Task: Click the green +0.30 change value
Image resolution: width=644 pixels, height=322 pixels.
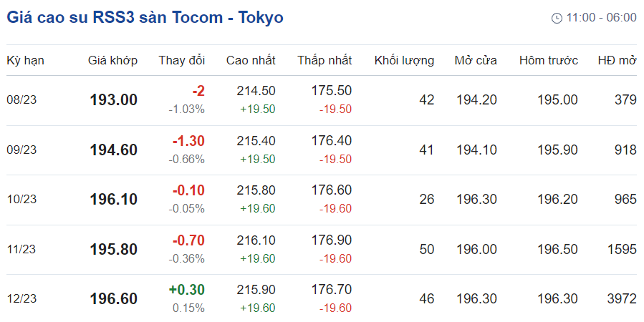Action: (186, 289)
